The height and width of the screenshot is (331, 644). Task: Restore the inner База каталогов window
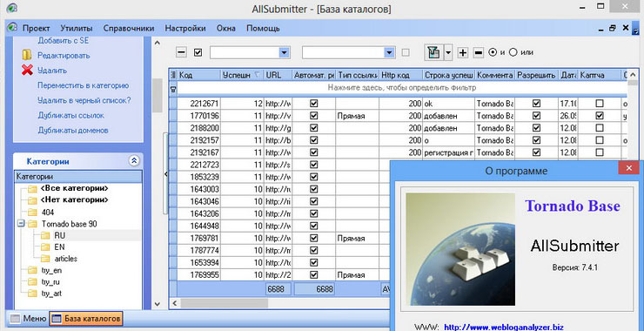click(613, 29)
